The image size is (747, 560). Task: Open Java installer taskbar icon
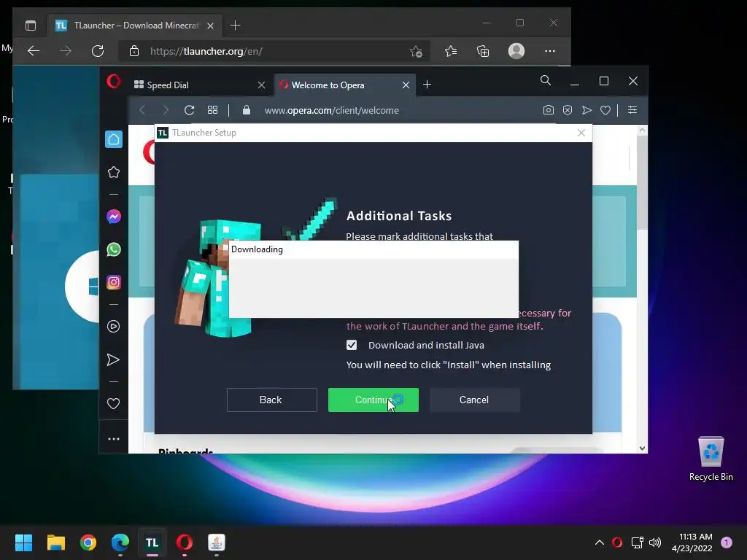[216, 542]
